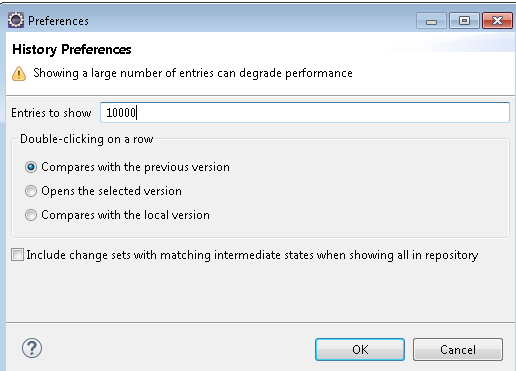Click the 'Entries to show' label
Viewport: 516px width, 371px height.
pos(51,113)
